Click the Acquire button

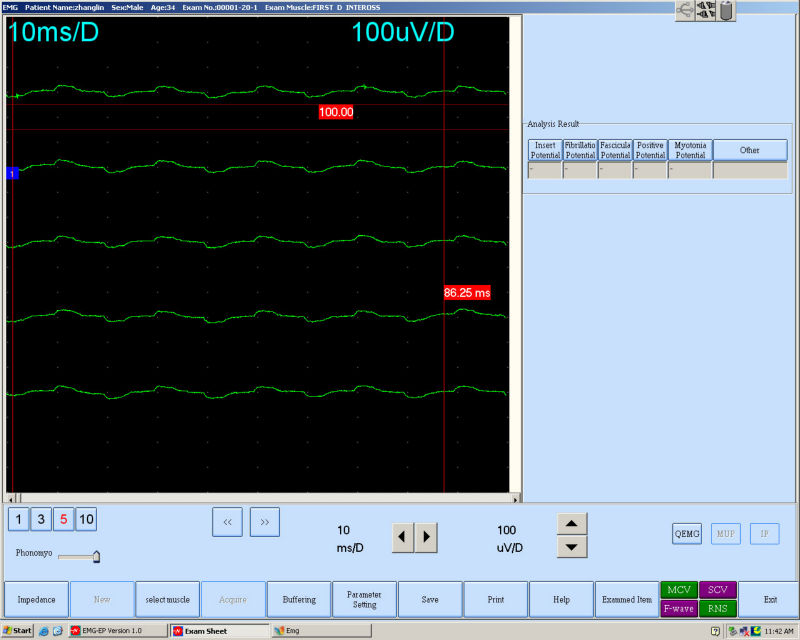coord(233,600)
